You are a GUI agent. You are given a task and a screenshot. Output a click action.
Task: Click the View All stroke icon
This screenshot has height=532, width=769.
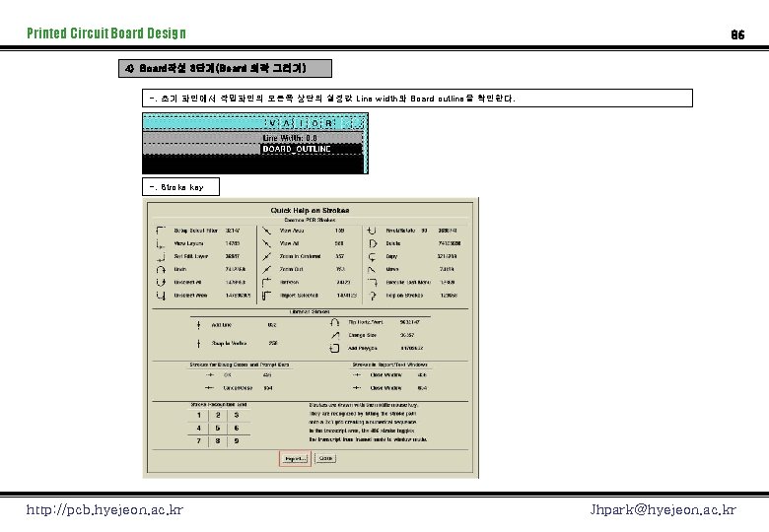tap(266, 243)
